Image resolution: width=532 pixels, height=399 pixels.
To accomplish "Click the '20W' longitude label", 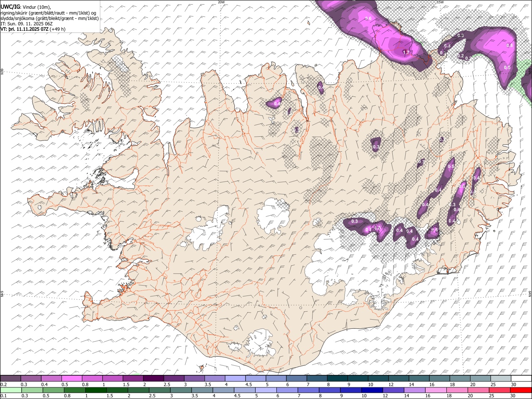I will [x=221, y=2].
